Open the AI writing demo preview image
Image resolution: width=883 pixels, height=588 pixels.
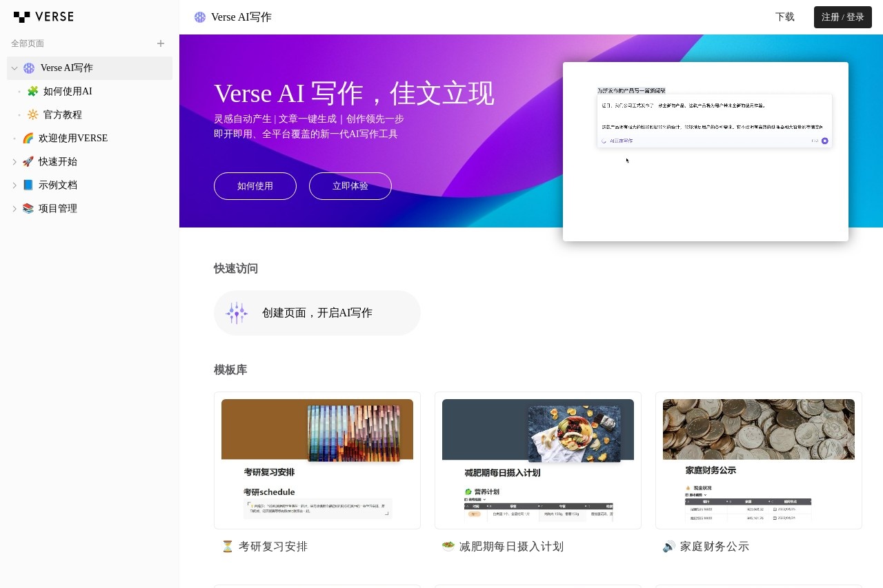(706, 152)
